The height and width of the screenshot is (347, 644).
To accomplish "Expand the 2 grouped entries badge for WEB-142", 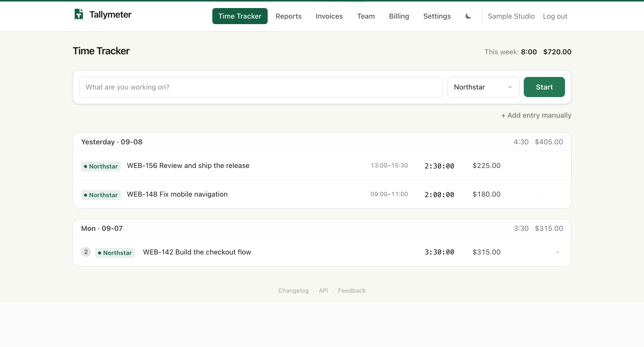I will (x=86, y=252).
